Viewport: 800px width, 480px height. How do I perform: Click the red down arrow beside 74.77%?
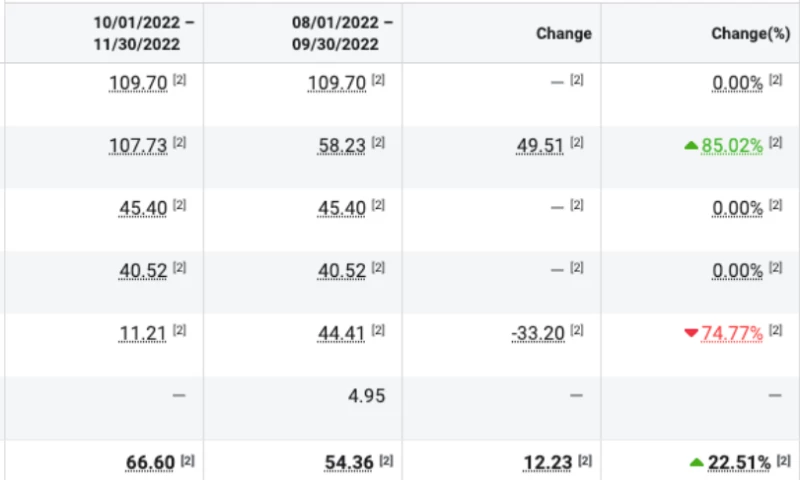tap(690, 333)
